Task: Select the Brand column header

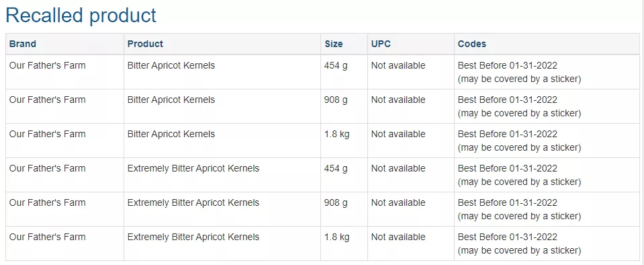Action: pos(23,44)
